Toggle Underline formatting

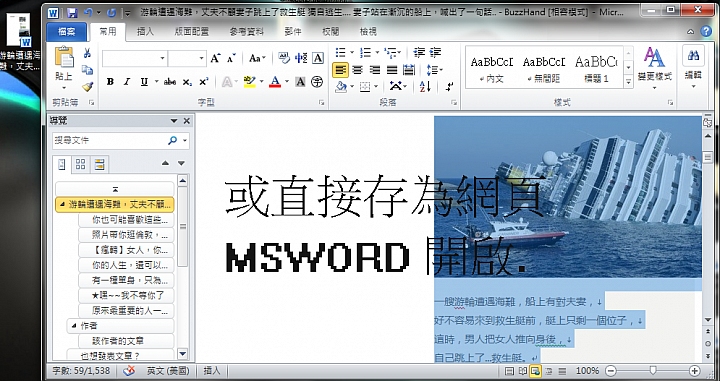[x=144, y=82]
